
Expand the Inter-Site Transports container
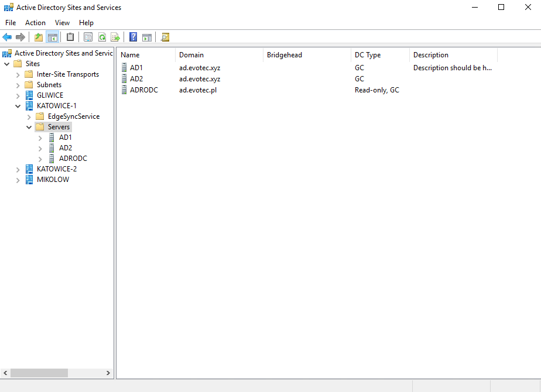[18, 74]
